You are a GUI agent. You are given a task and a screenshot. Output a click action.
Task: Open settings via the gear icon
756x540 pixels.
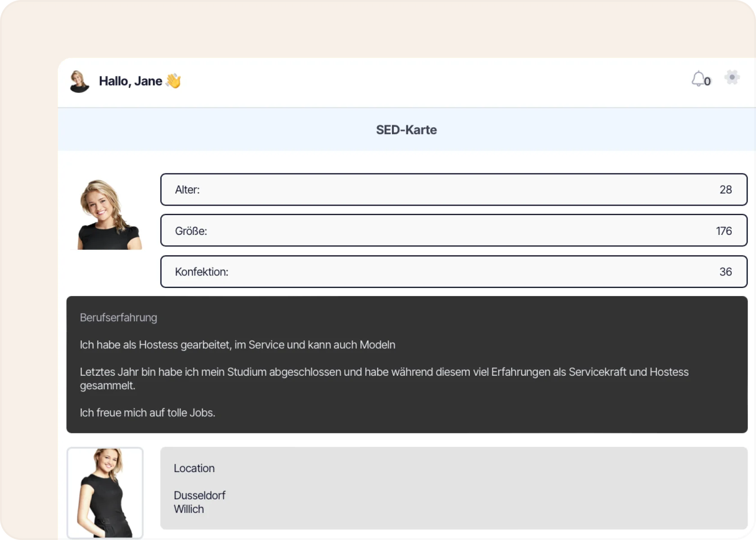tap(732, 77)
